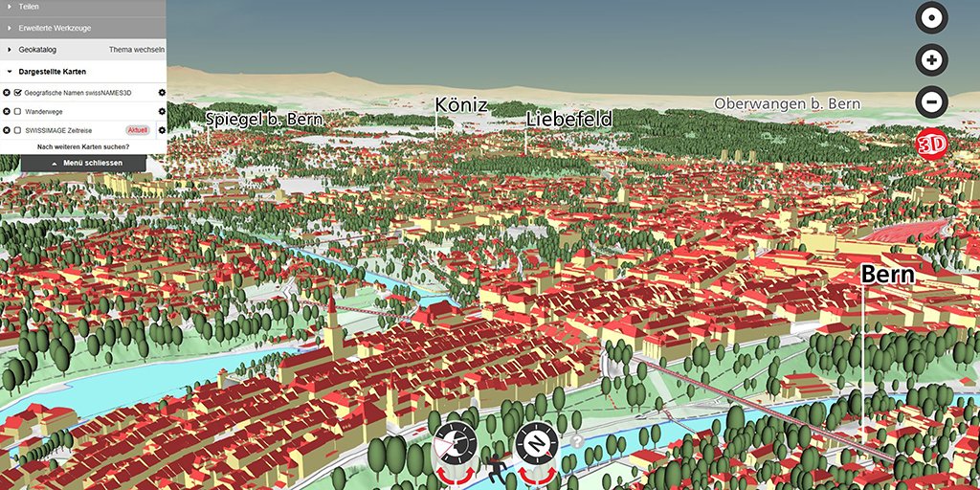Click the Geografische Namen swissNAMES3D layer name
Viewport: 980px width, 490px height.
tap(78, 93)
